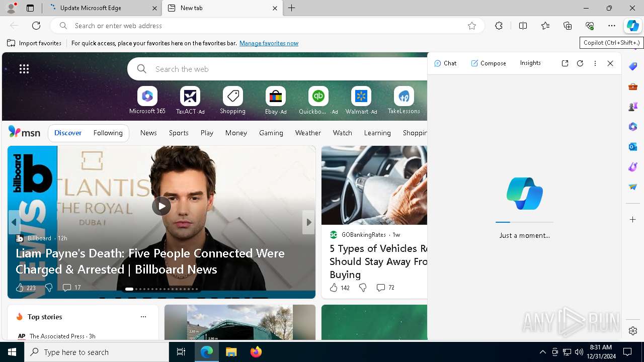Open the profile avatar icon

(x=11, y=8)
